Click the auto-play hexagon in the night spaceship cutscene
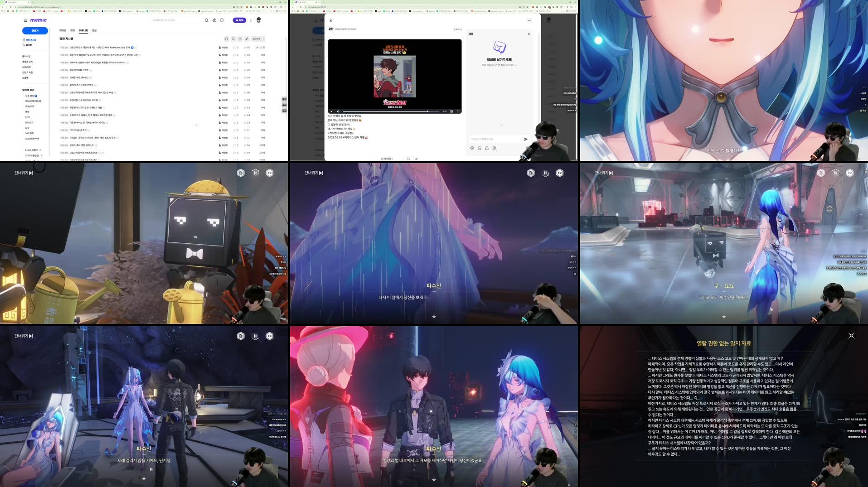 241,336
